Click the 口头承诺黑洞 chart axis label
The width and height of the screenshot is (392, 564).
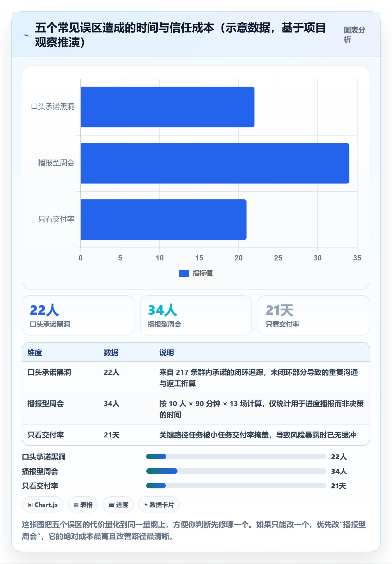click(x=53, y=107)
